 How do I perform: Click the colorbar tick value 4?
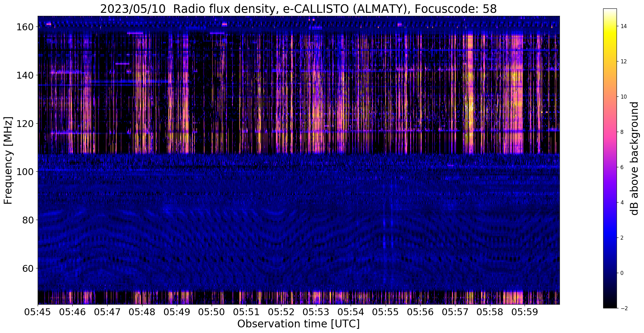622,203
